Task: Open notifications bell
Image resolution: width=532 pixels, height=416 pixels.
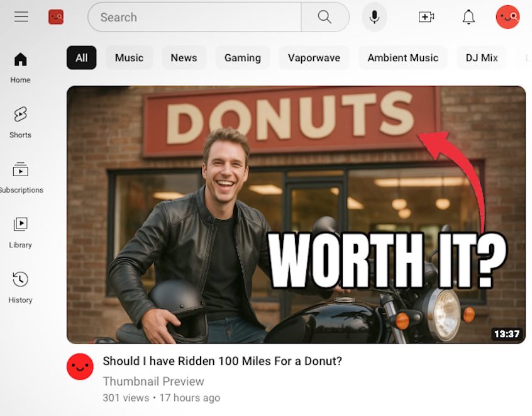Action: pyautogui.click(x=468, y=17)
